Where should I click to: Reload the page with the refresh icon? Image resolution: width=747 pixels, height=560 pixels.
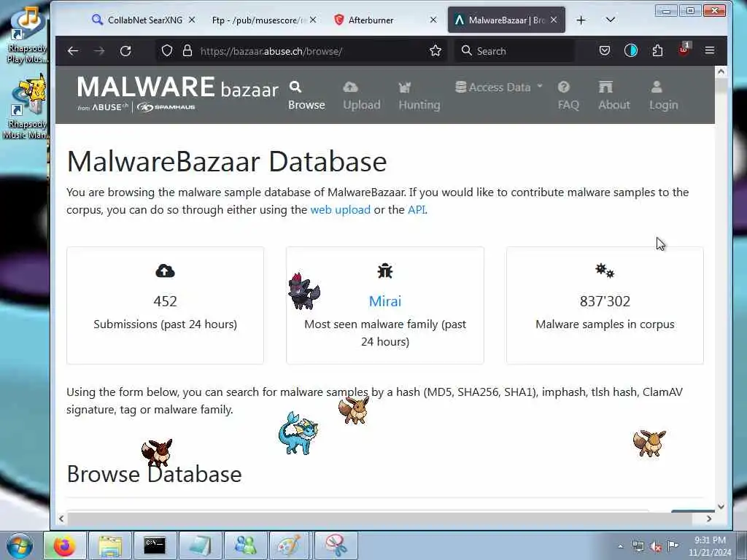click(x=125, y=51)
